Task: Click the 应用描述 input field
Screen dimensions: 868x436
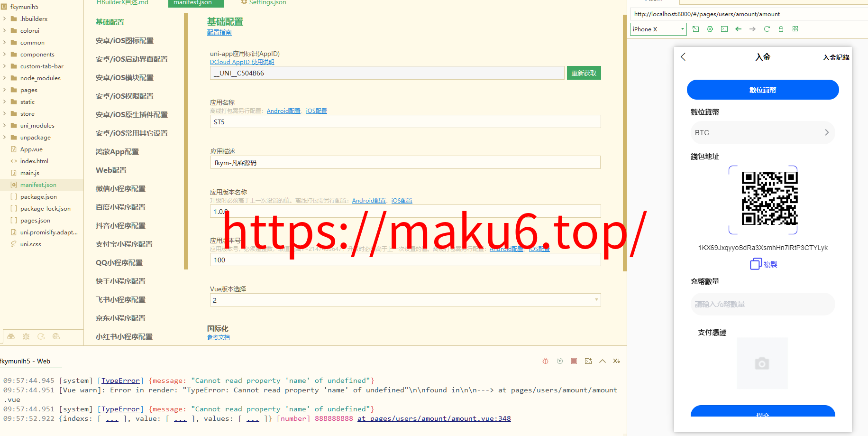Action: [405, 163]
